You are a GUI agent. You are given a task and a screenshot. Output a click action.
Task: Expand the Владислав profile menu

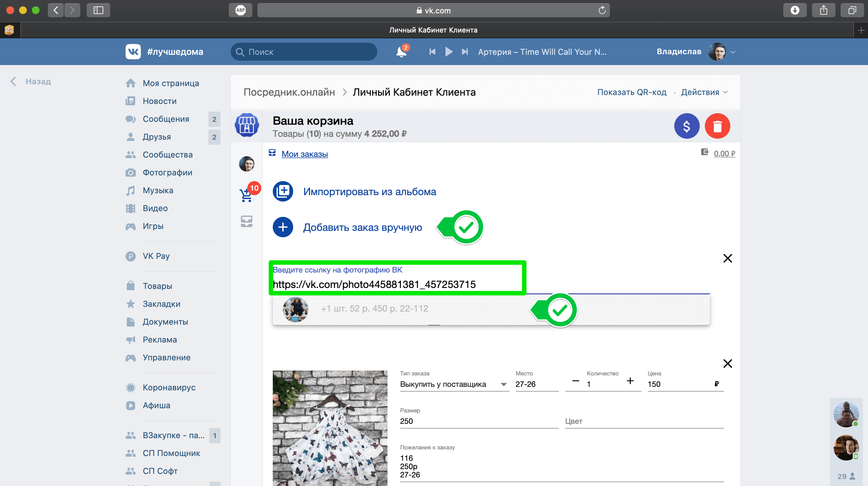pos(733,52)
